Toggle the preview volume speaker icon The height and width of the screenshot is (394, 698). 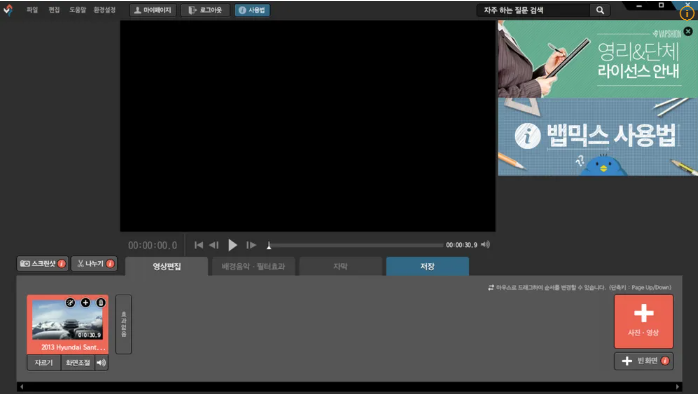[486, 244]
